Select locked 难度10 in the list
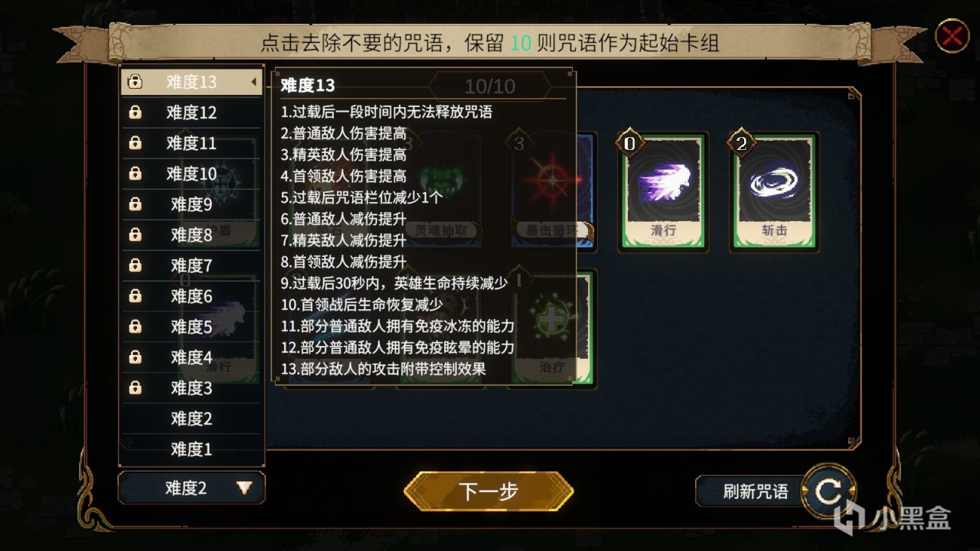This screenshot has width=980, height=551. [191, 174]
